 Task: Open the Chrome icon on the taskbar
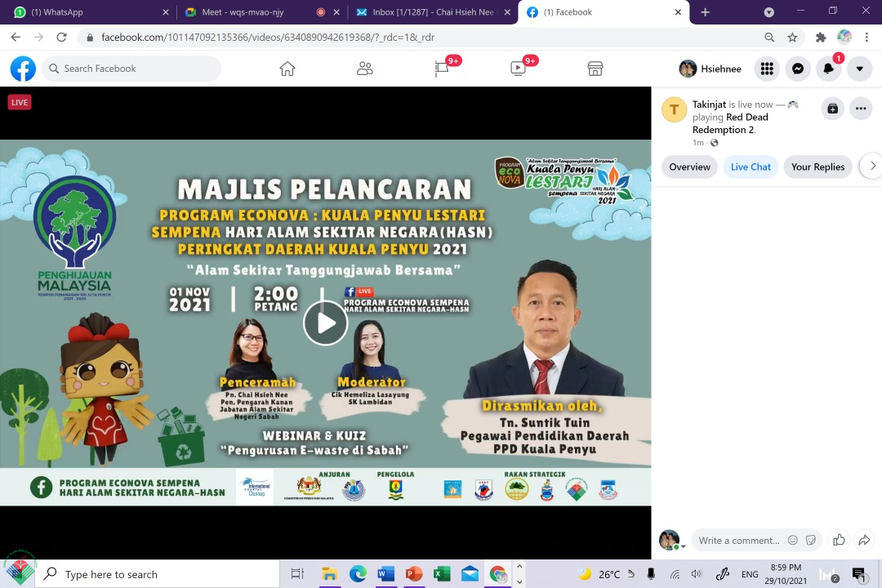coord(498,574)
